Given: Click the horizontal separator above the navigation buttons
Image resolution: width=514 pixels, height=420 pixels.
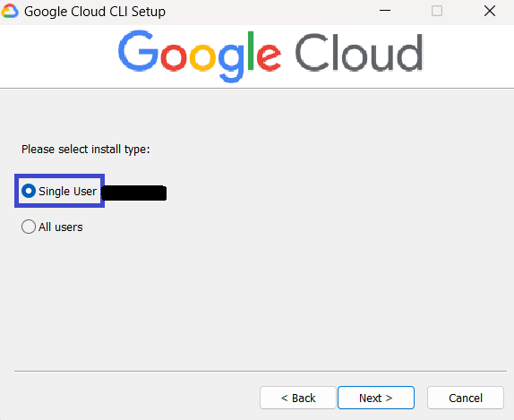Looking at the screenshot, I should tap(261, 371).
